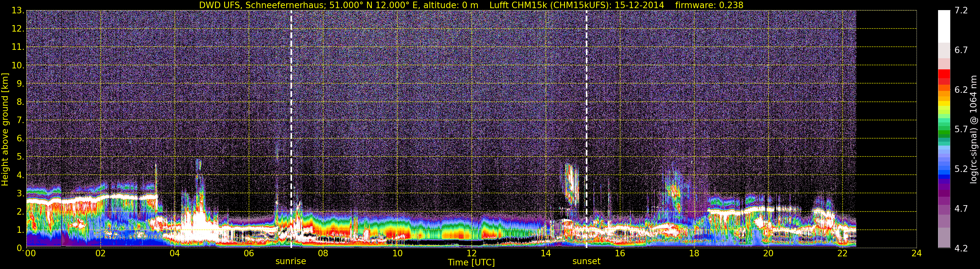Click the "sunset" label below the time axis

tap(586, 261)
